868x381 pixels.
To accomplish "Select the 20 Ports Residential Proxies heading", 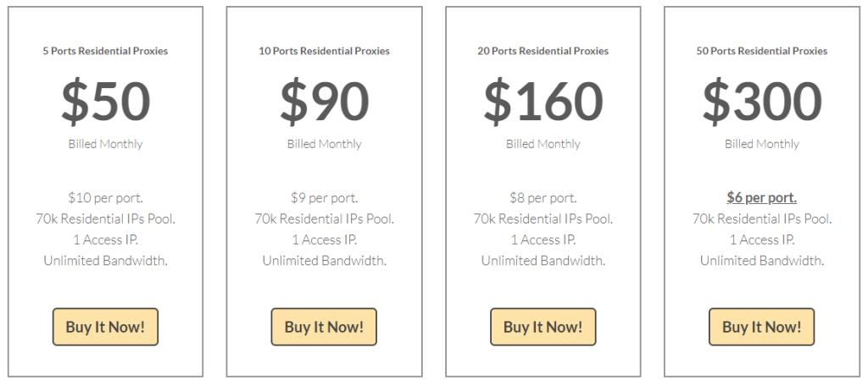I will point(542,51).
